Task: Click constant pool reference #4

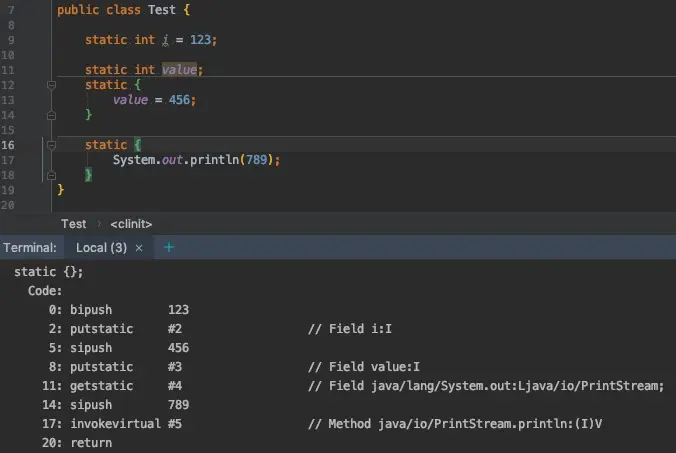Action: tap(175, 386)
